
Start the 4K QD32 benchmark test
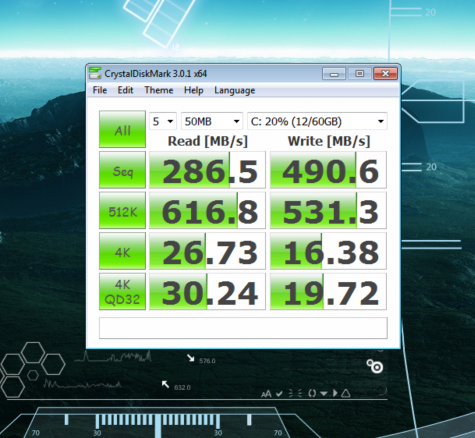122,292
